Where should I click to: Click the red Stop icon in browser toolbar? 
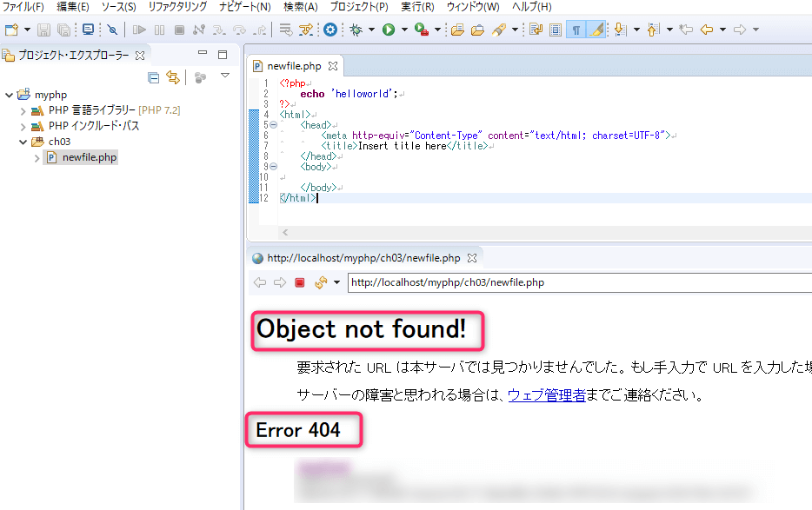[299, 282]
